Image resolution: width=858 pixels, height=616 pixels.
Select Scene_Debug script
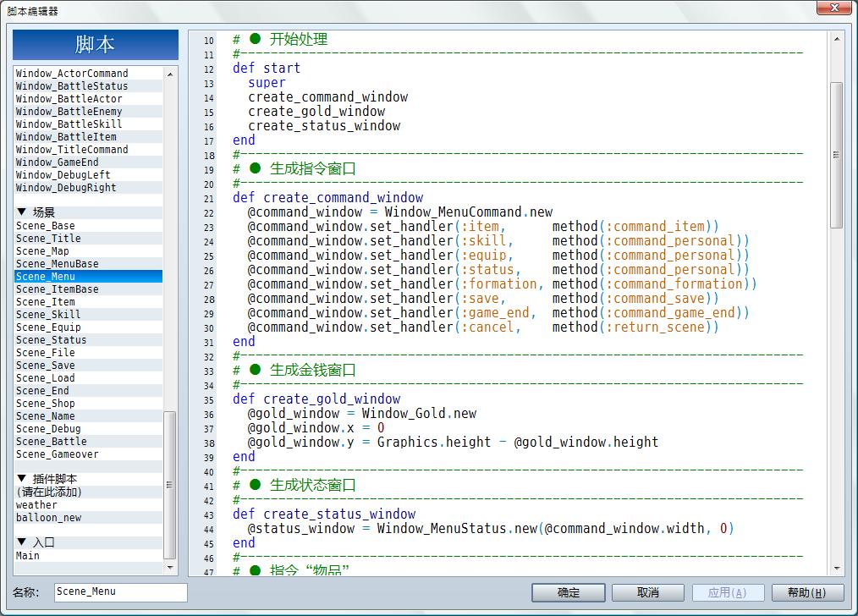click(x=88, y=429)
